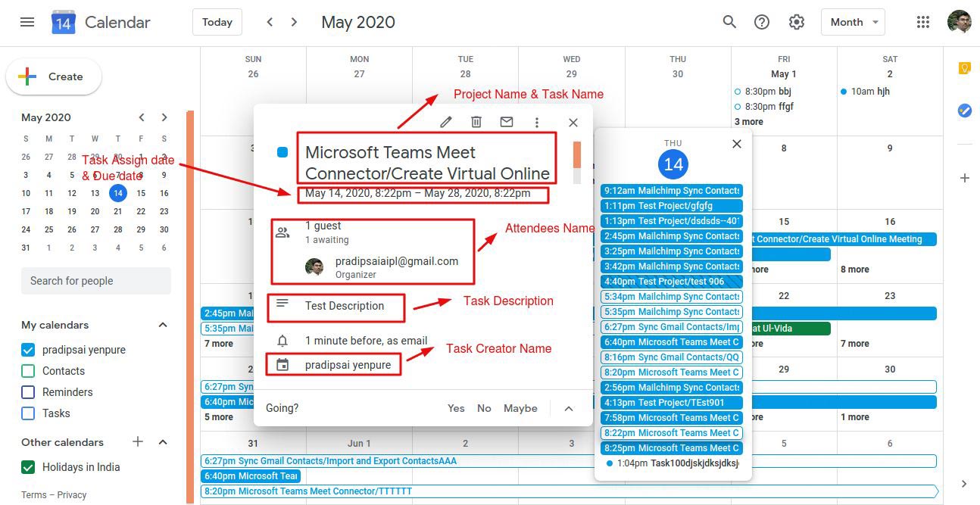This screenshot has height=505, width=980.
Task: Open 6:27pm Sync Gmail Contacts event in day popup
Action: 672,327
